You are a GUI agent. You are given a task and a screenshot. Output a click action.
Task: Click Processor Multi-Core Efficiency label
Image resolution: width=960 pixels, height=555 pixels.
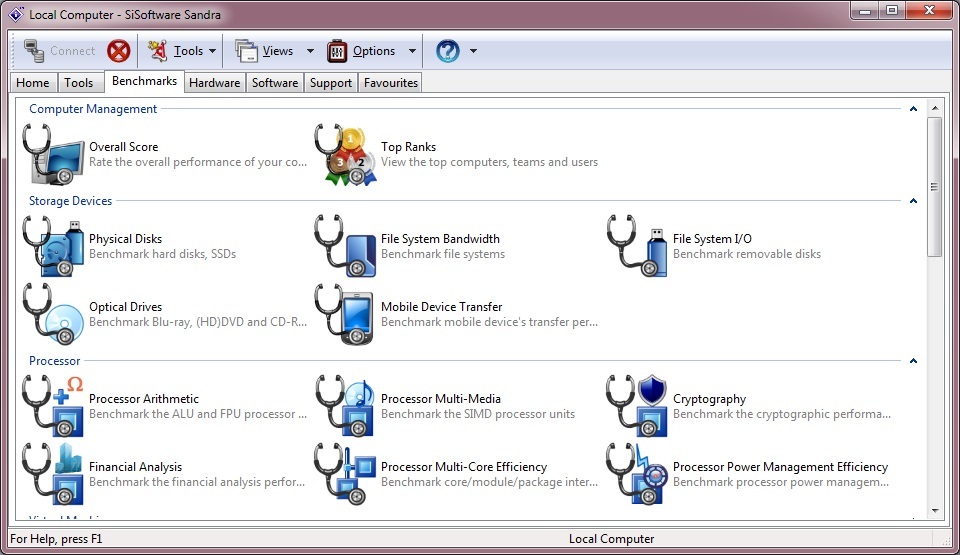tap(463, 467)
